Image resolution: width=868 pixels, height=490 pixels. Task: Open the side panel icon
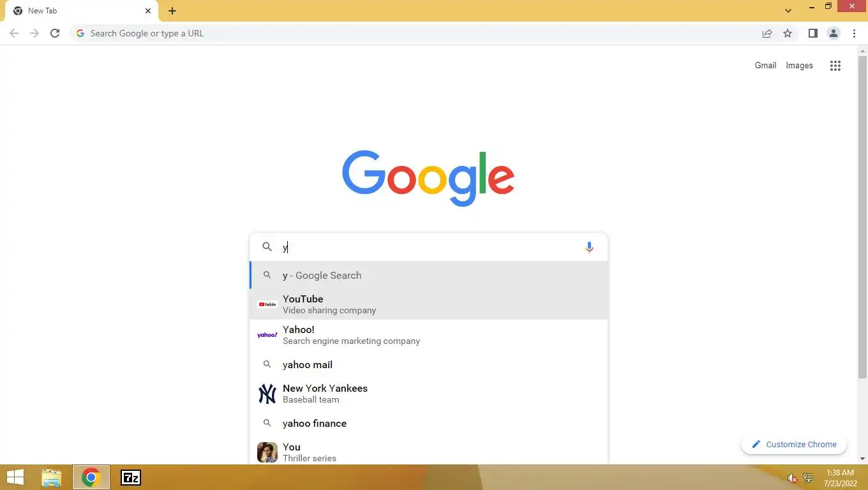pyautogui.click(x=812, y=33)
